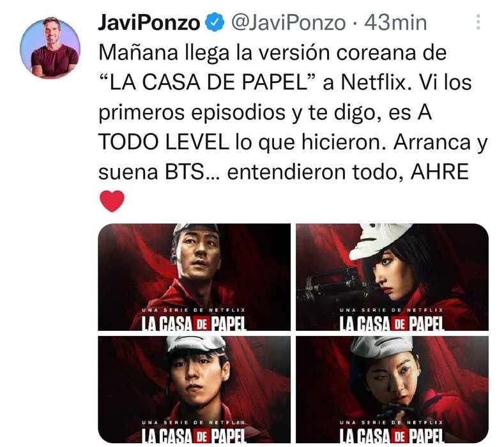Open the JaviPonzo display name link
This screenshot has height=447, width=504.
pos(149,23)
